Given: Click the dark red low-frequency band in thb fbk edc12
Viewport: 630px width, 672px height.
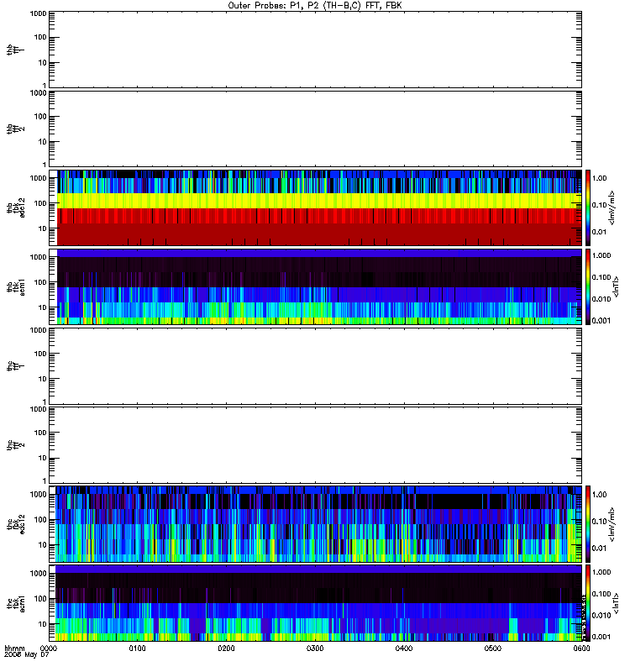Looking at the screenshot, I should [319, 234].
